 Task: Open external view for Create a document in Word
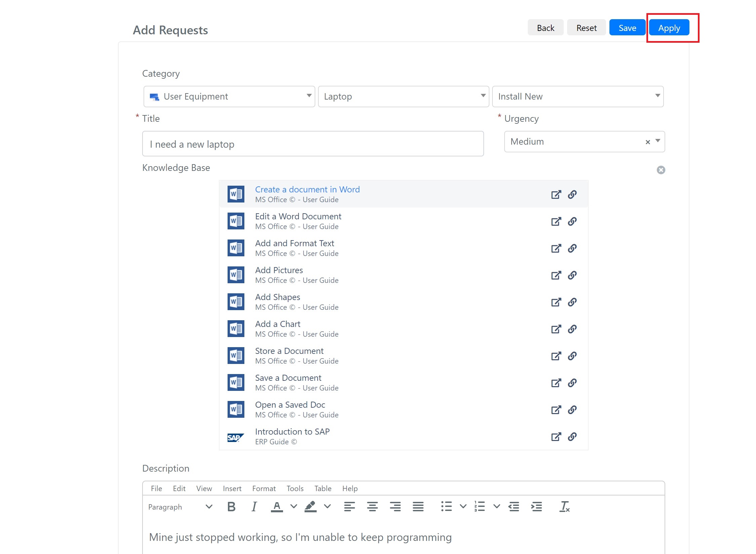(556, 194)
